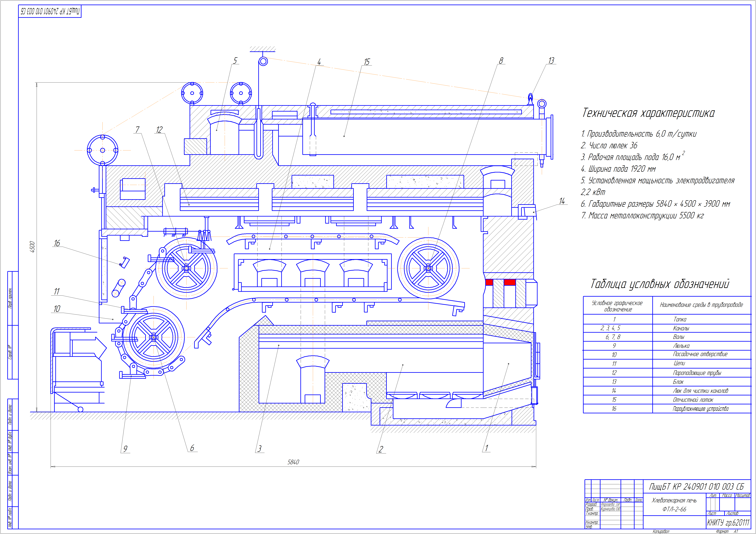Select the 'Н.контр.' row label
The height and width of the screenshot is (534, 756).
tap(592, 522)
